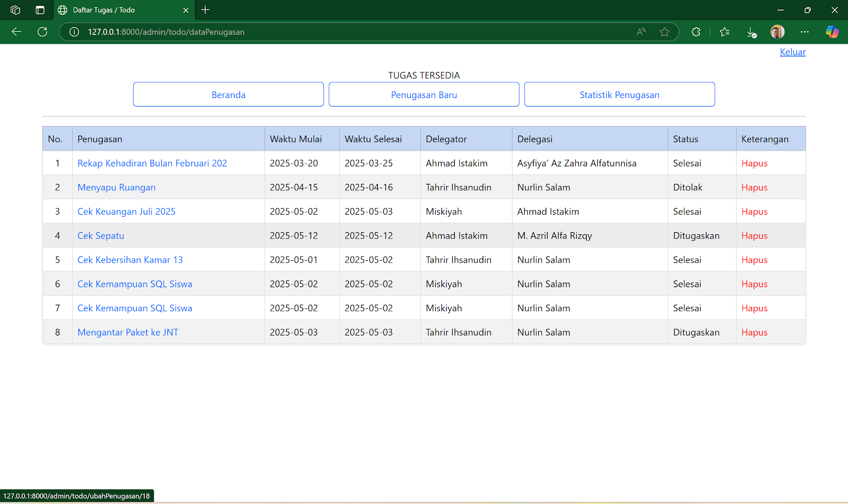Viewport: 848px width, 504px height.
Task: Open browser Settings and more menu
Action: coord(805,32)
